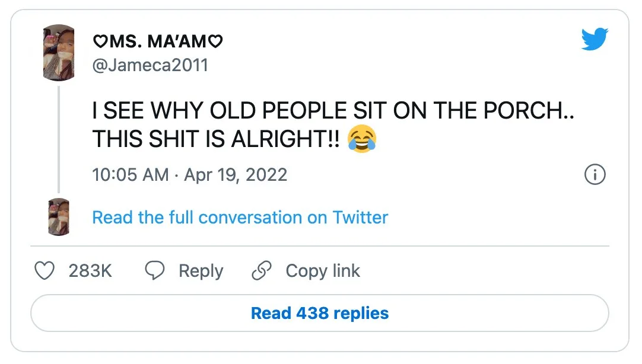Visit the @Jameca2011 handle

pyautogui.click(x=150, y=64)
